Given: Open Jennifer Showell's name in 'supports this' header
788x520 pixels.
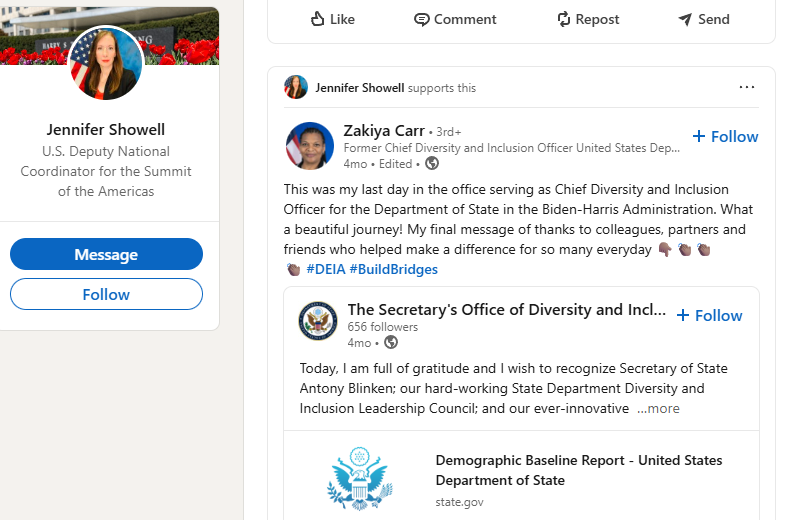Looking at the screenshot, I should [360, 88].
